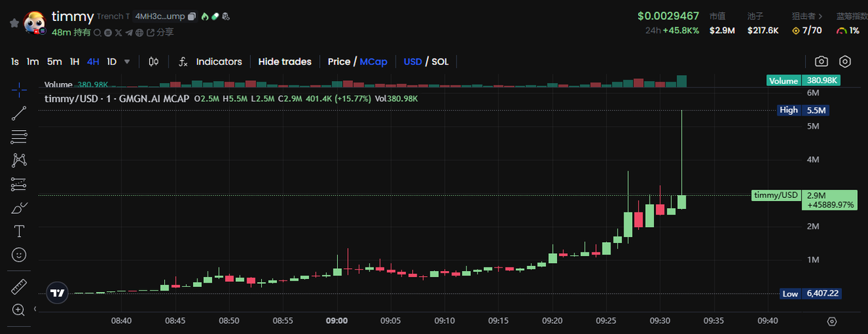
Task: Select the XABCD pattern tool
Action: [20, 160]
